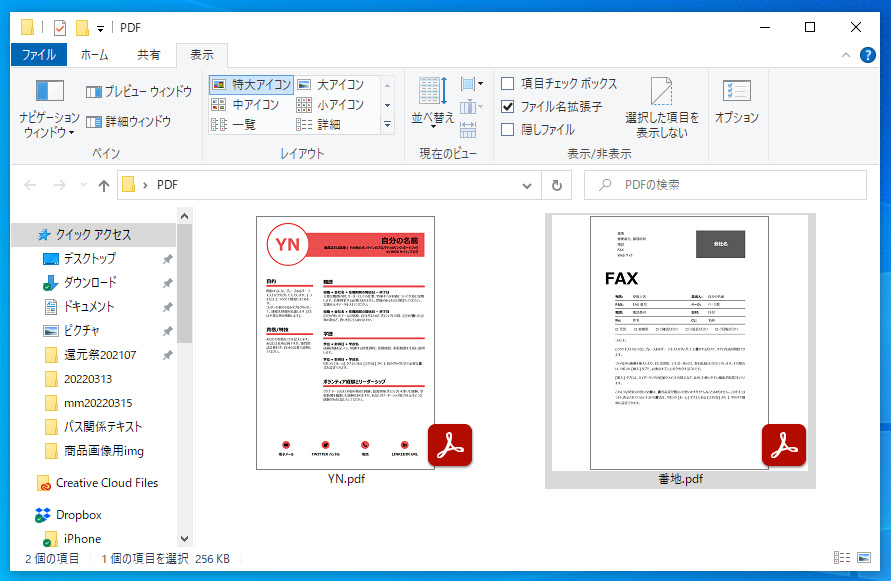Open the address bar dropdown arrow

click(526, 185)
